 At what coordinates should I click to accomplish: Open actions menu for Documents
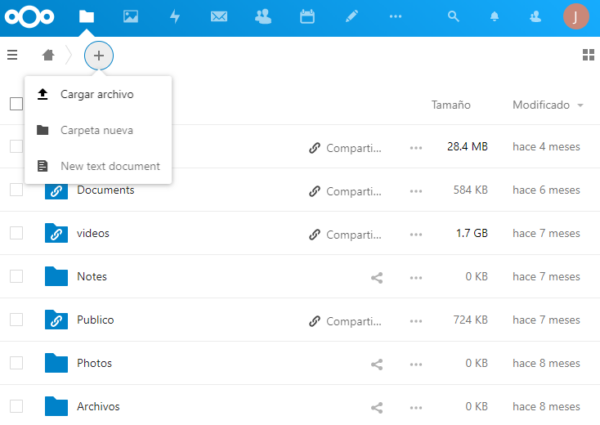(x=416, y=191)
